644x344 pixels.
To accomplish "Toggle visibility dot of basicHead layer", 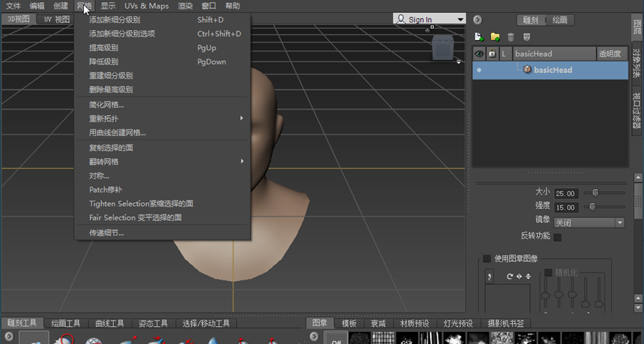I will [x=479, y=70].
